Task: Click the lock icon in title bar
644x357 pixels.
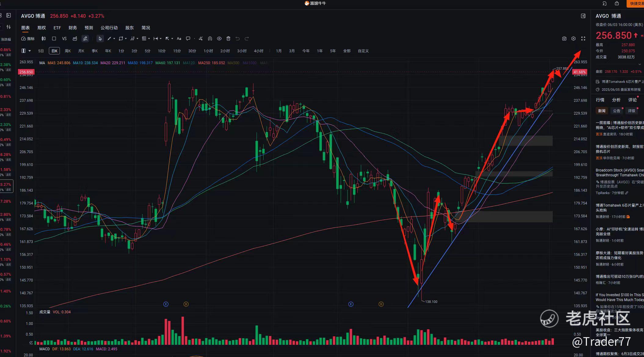Action: coord(617,3)
